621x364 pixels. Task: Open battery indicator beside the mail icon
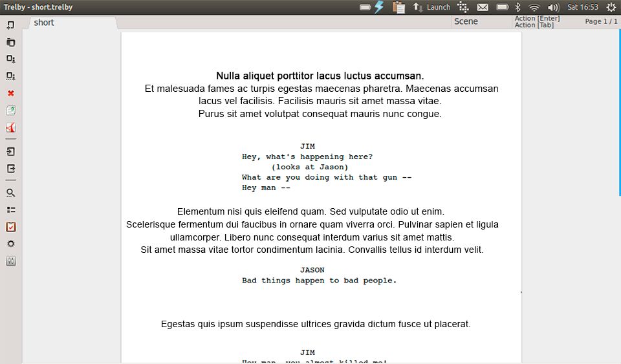pyautogui.click(x=502, y=7)
